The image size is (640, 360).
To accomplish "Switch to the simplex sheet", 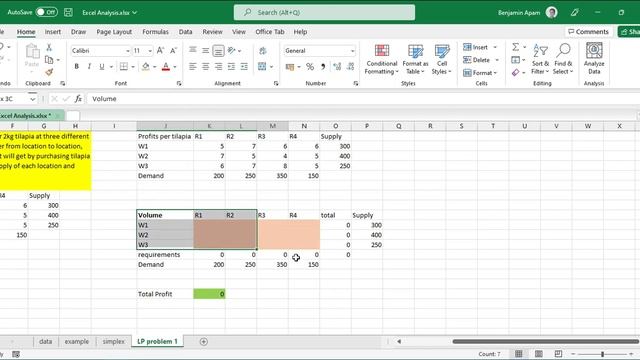I will click(x=113, y=341).
